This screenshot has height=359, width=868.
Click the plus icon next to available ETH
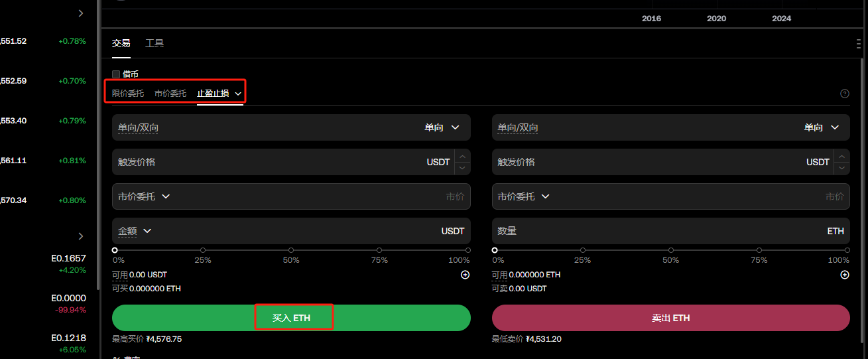tap(844, 275)
